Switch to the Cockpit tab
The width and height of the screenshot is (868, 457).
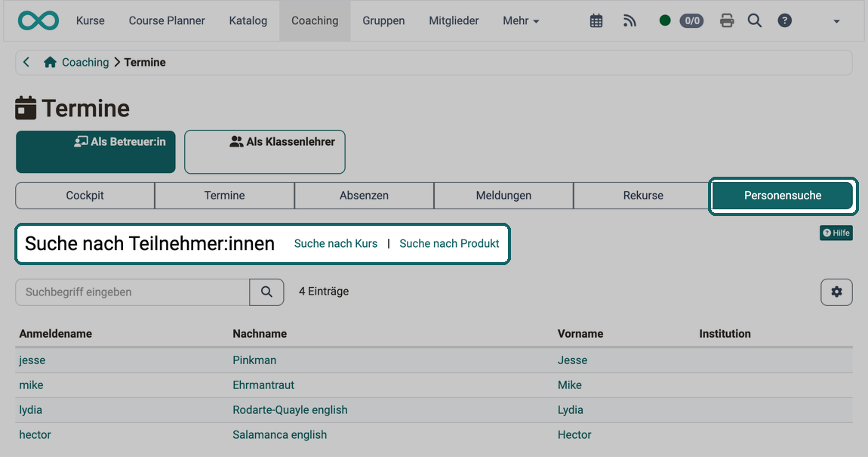(x=85, y=196)
